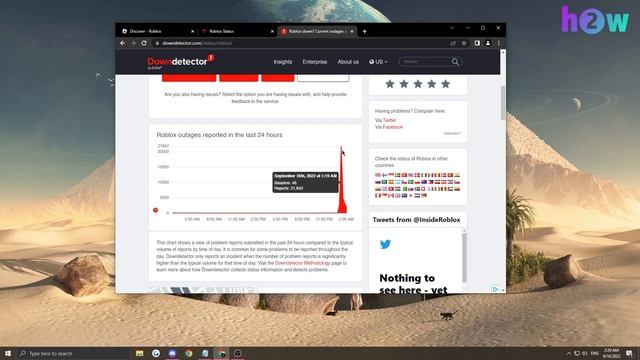
Task: Click the AdChoices icon at page bottom
Action: 495,289
